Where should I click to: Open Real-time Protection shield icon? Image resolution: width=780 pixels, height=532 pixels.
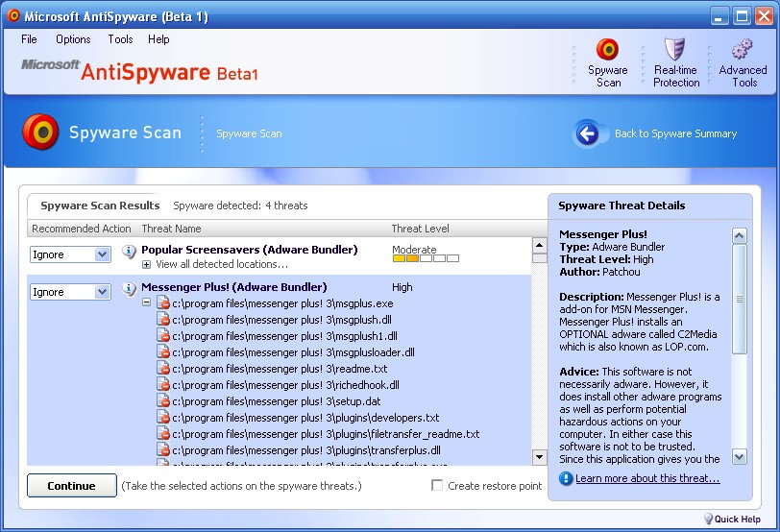(x=675, y=49)
